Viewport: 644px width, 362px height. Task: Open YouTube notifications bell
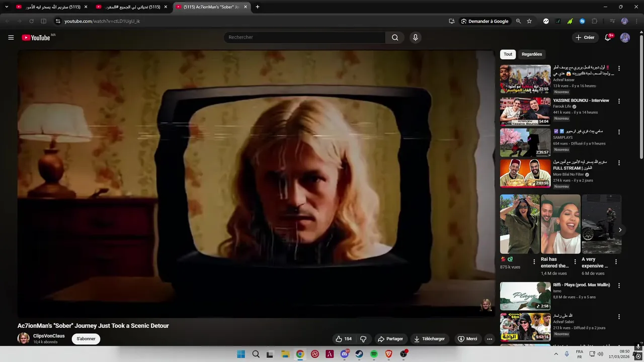tap(608, 38)
